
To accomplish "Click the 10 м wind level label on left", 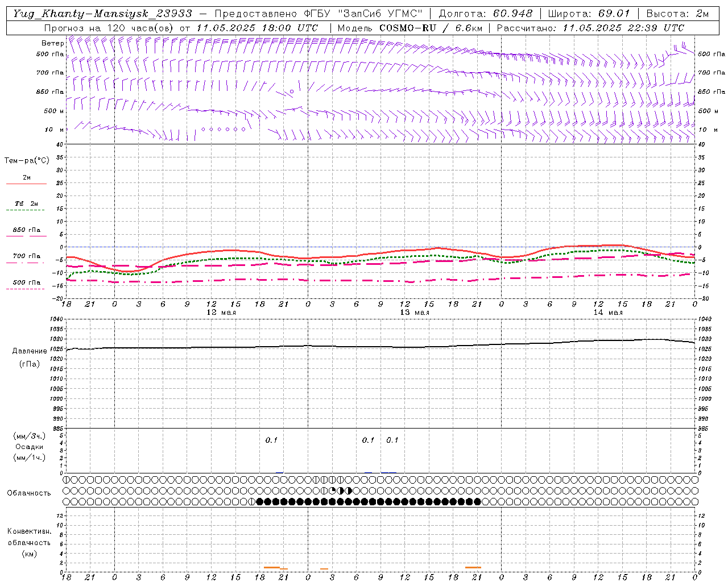I will tap(55, 130).
